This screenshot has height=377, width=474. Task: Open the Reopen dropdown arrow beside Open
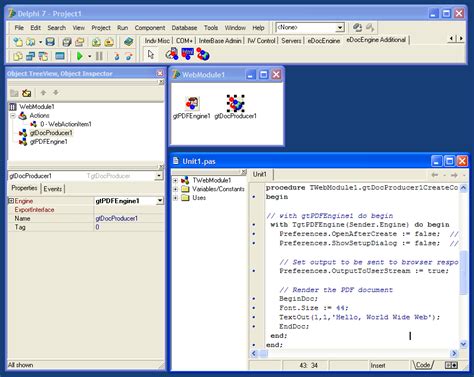pyautogui.click(x=40, y=42)
